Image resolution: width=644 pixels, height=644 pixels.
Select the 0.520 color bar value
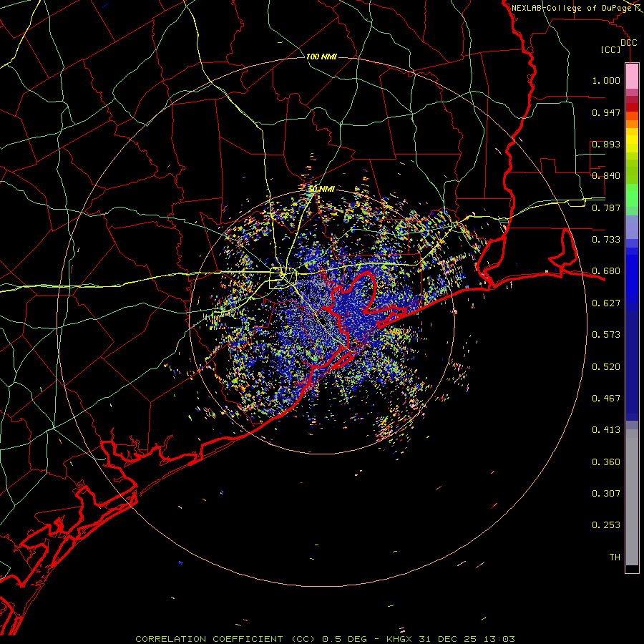606,367
